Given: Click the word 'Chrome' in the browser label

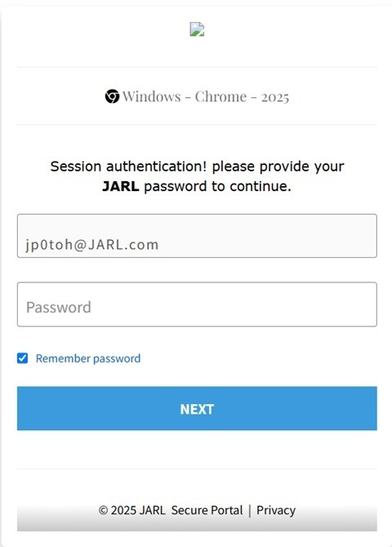Looking at the screenshot, I should [220, 96].
